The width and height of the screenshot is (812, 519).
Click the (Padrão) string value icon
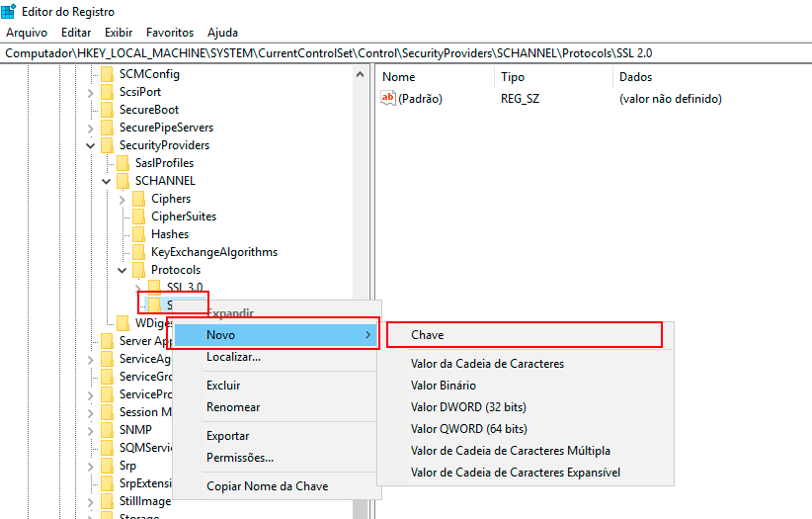[x=388, y=98]
